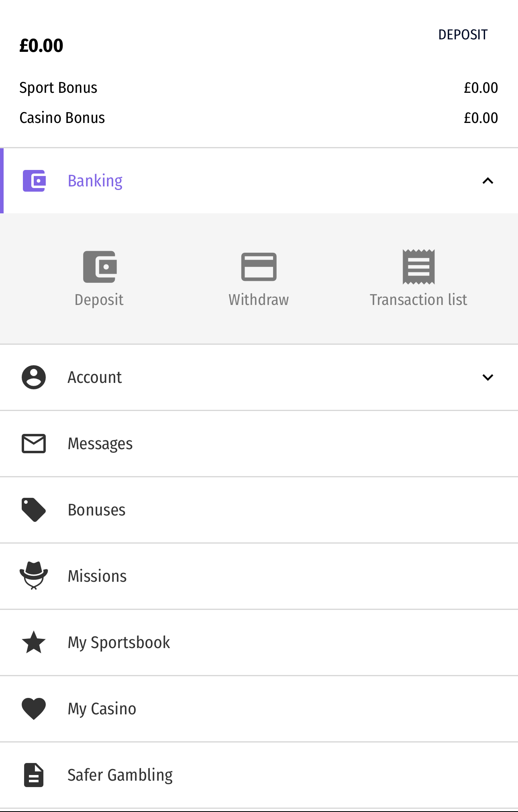Open the Safer Gambling link

(x=120, y=775)
